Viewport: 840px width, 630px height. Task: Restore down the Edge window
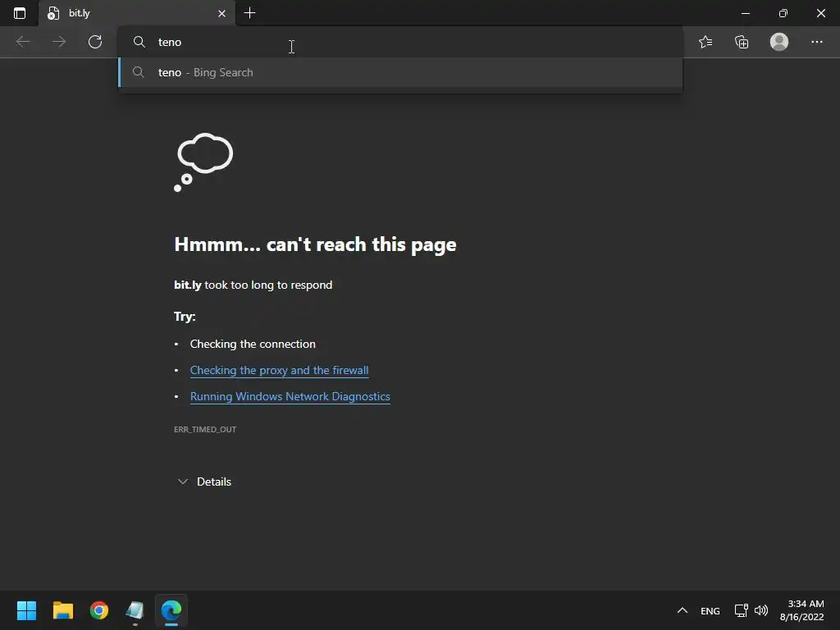(783, 13)
